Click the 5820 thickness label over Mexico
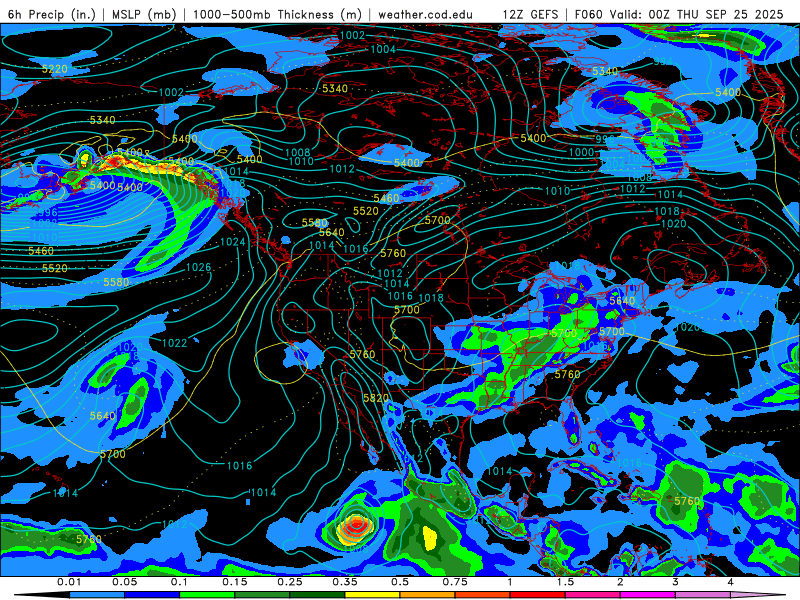 [x=376, y=398]
